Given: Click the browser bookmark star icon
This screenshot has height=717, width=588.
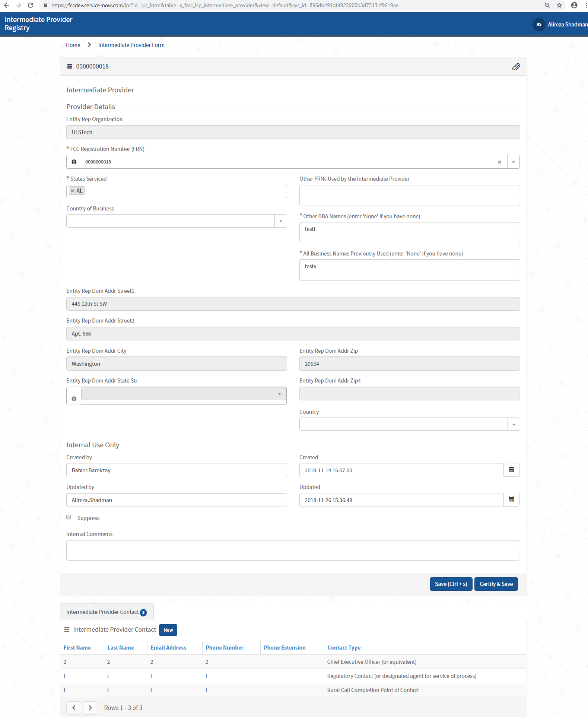Looking at the screenshot, I should (x=559, y=5).
